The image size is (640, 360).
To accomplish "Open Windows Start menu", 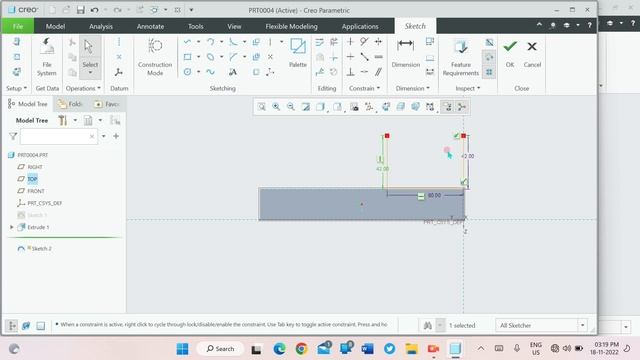I will 182,349.
